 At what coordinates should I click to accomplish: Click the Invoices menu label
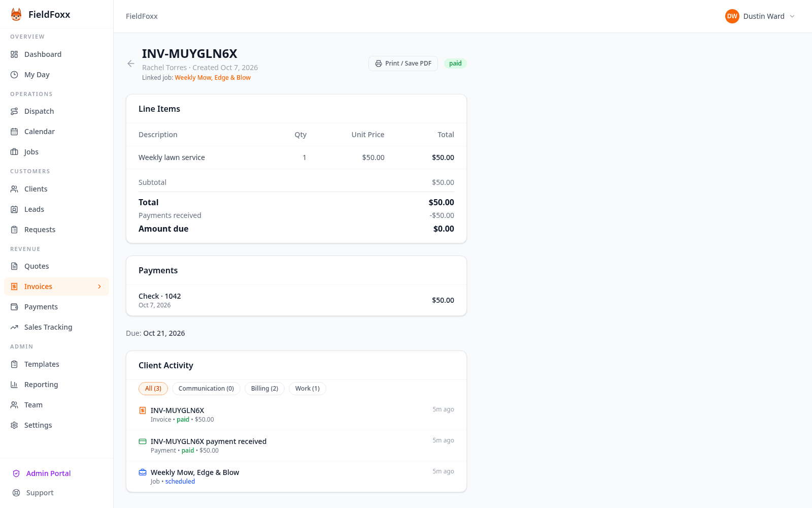pos(38,287)
